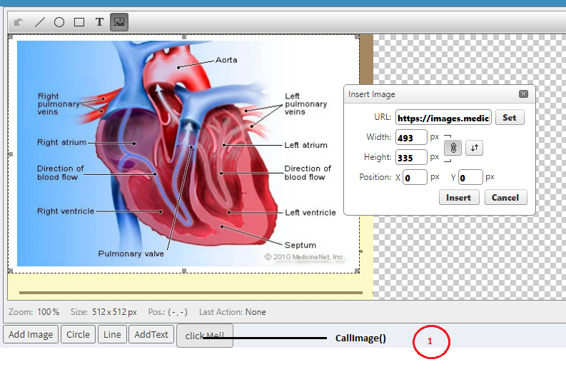Click the AddText button
The height and width of the screenshot is (392, 566).
pyautogui.click(x=151, y=335)
